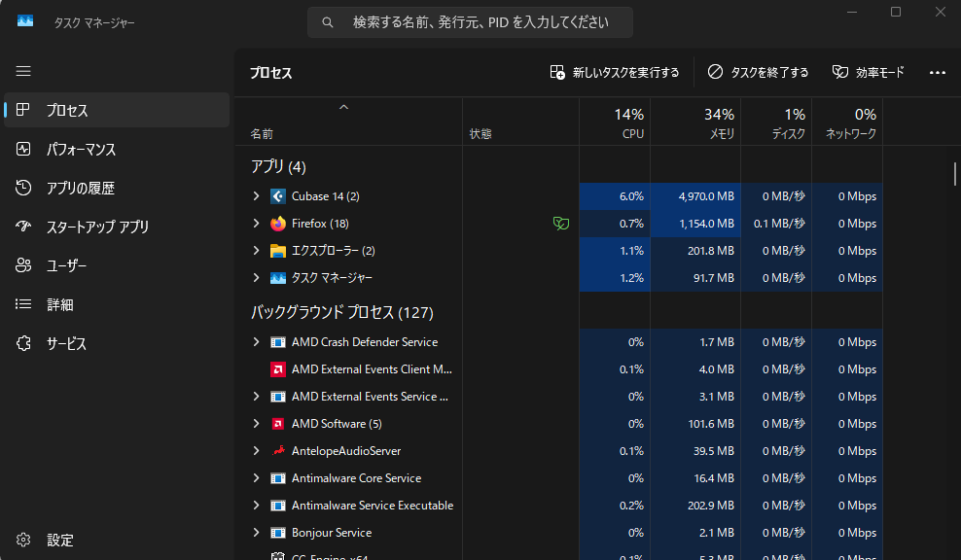
Task: Click the hamburger navigation menu icon
Action: point(24,71)
